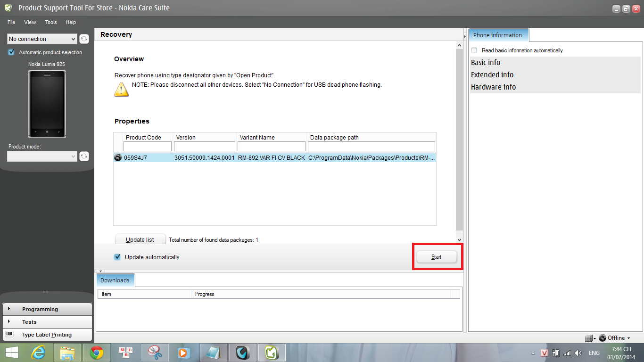Click the ENG language indicator

pyautogui.click(x=594, y=353)
